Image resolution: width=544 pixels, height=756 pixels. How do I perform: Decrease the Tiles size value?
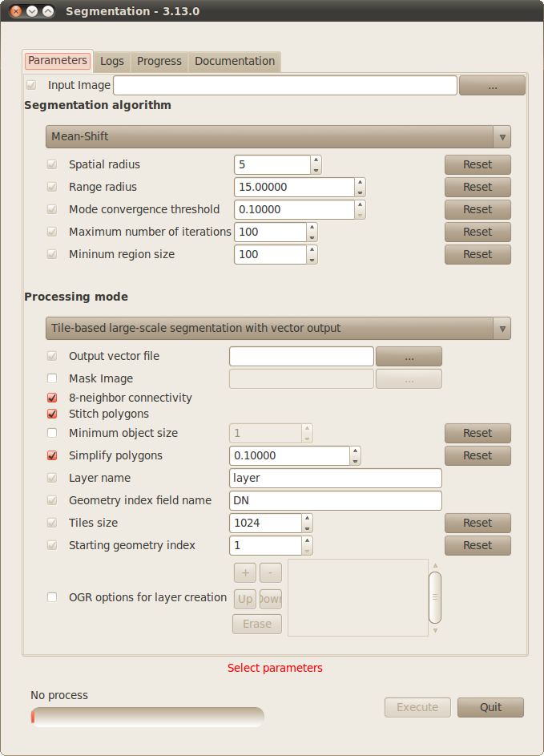click(x=308, y=528)
